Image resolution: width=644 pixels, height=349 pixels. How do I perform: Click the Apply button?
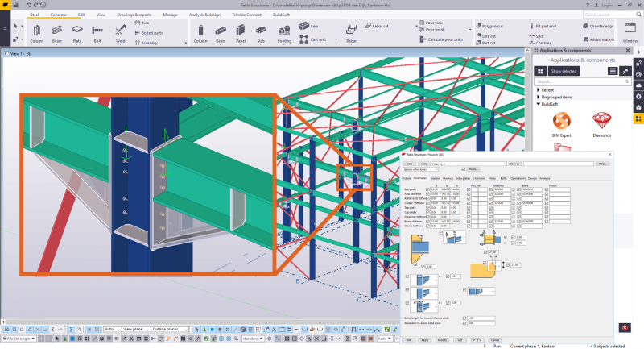425,340
